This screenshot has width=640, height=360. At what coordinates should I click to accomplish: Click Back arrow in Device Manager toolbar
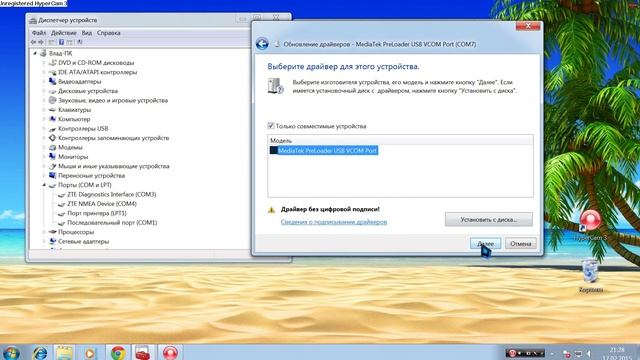(33, 42)
